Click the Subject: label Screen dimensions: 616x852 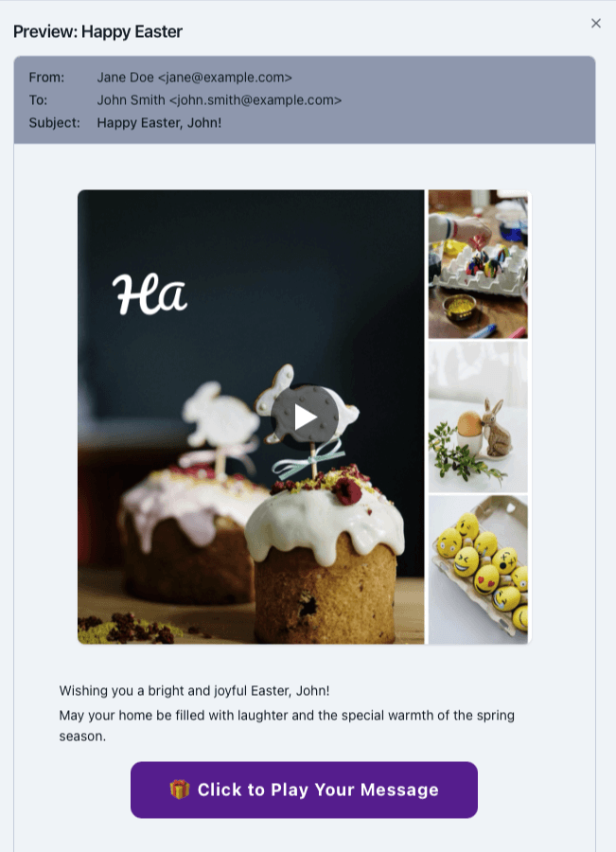[x=54, y=123]
